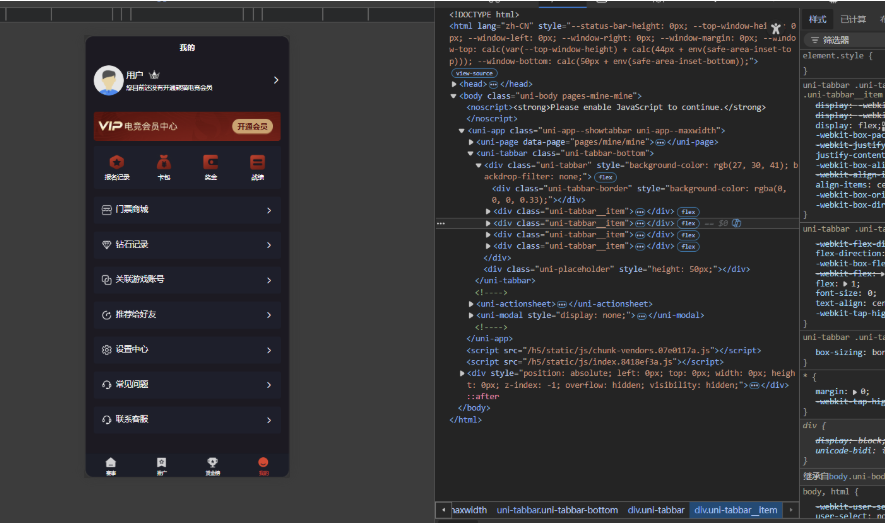Open the 报名记录 icon in the app
This screenshot has height=523, width=885.
tap(117, 162)
